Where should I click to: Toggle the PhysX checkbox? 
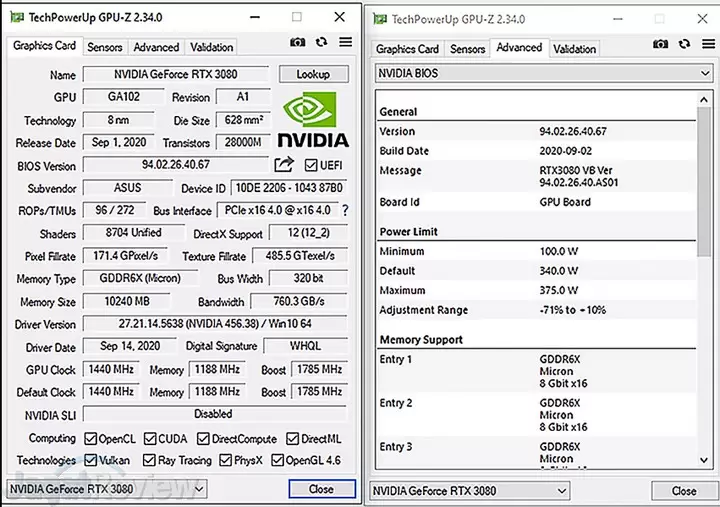225,460
